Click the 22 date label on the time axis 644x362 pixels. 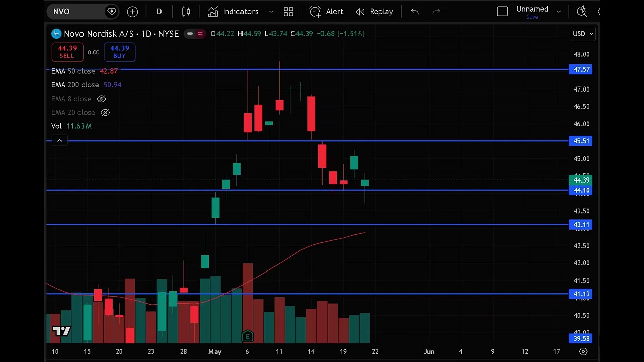[x=375, y=351]
